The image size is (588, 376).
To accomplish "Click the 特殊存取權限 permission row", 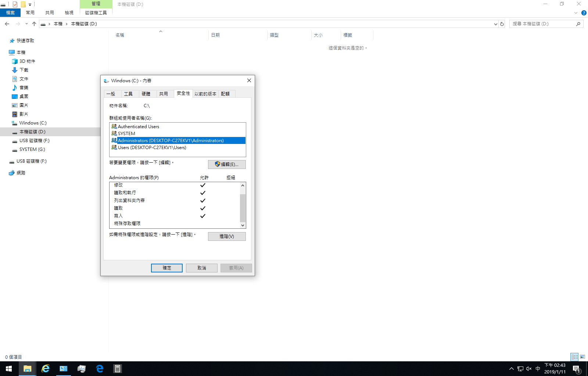I will tap(175, 224).
